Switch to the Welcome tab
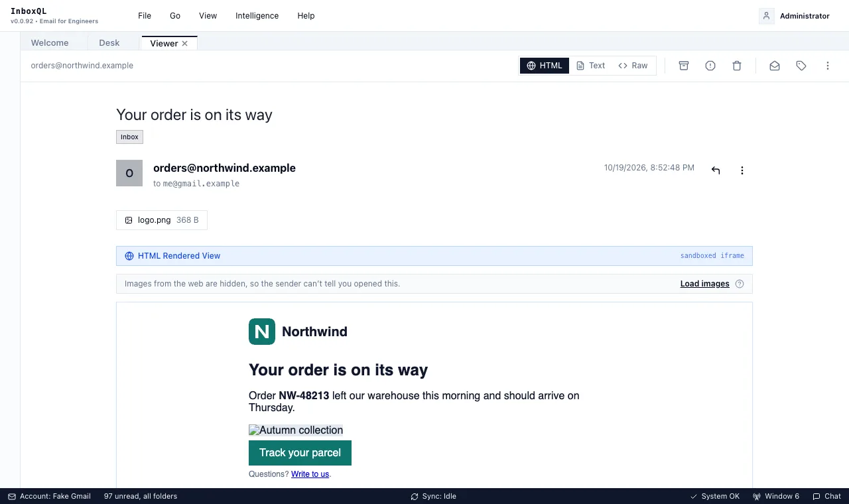This screenshot has height=504, width=849. coord(50,43)
